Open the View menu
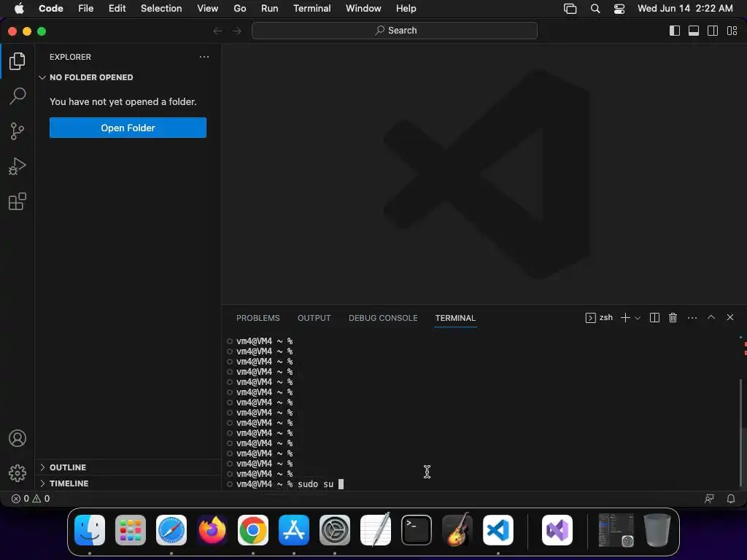Screen dimensions: 747x560 coord(207,9)
